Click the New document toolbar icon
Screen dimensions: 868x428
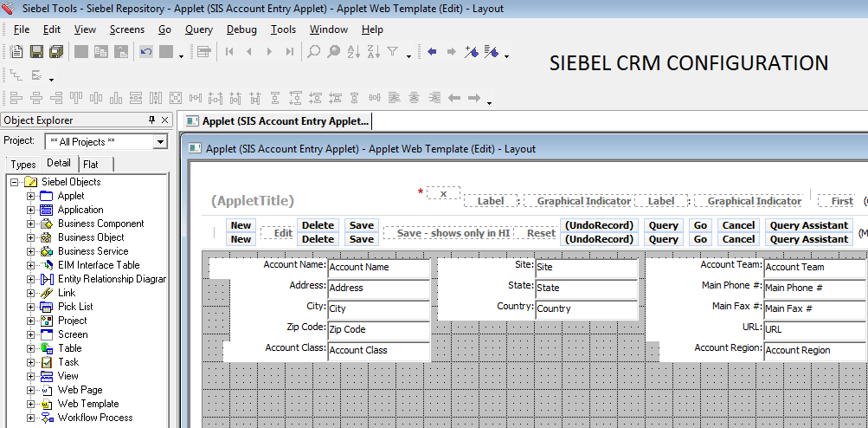[x=17, y=52]
